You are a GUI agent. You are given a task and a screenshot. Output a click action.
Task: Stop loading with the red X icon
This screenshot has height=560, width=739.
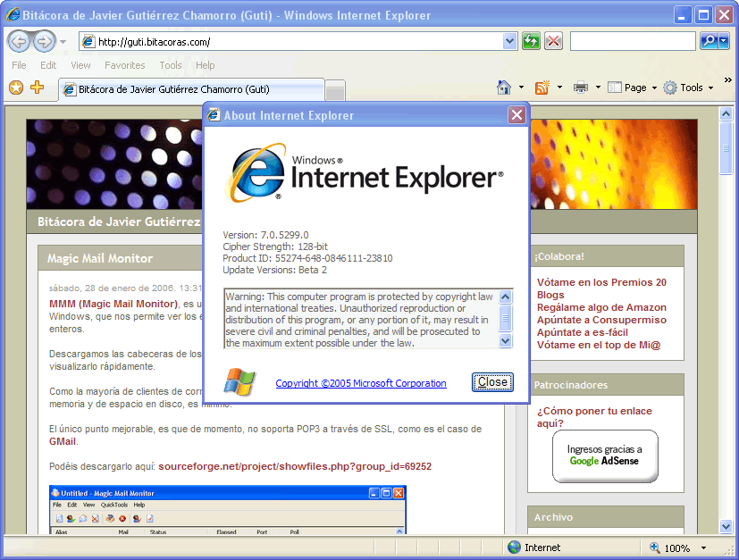pos(554,41)
